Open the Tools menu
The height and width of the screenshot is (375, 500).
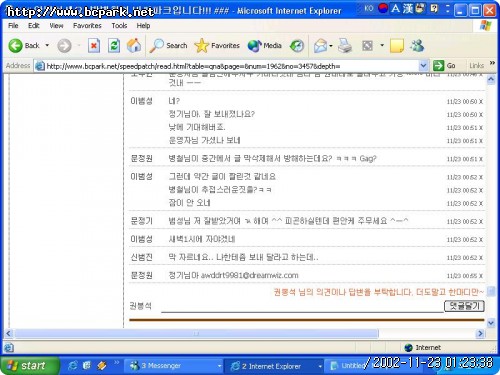[x=119, y=26]
